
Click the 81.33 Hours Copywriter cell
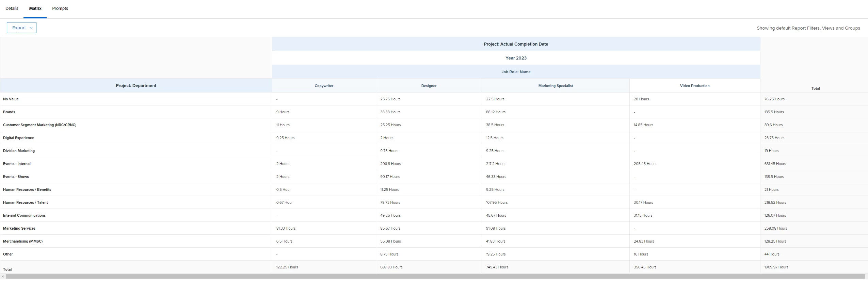(324, 228)
